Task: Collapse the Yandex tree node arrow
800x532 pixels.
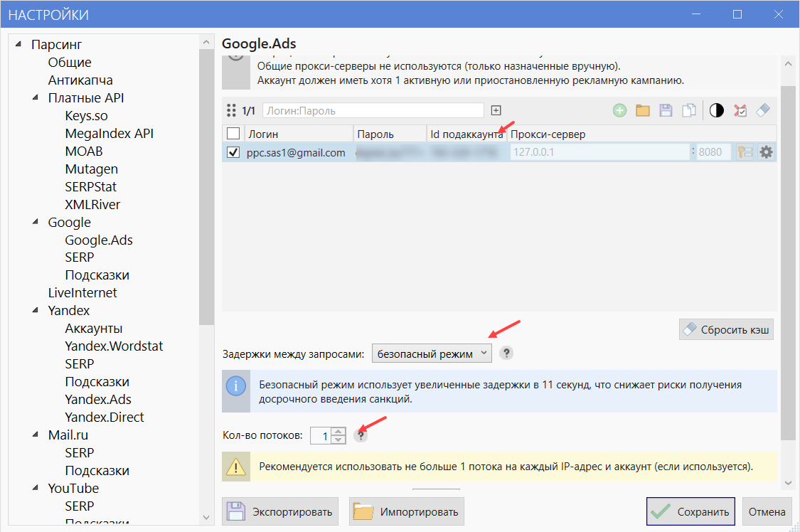Action: coord(36,310)
